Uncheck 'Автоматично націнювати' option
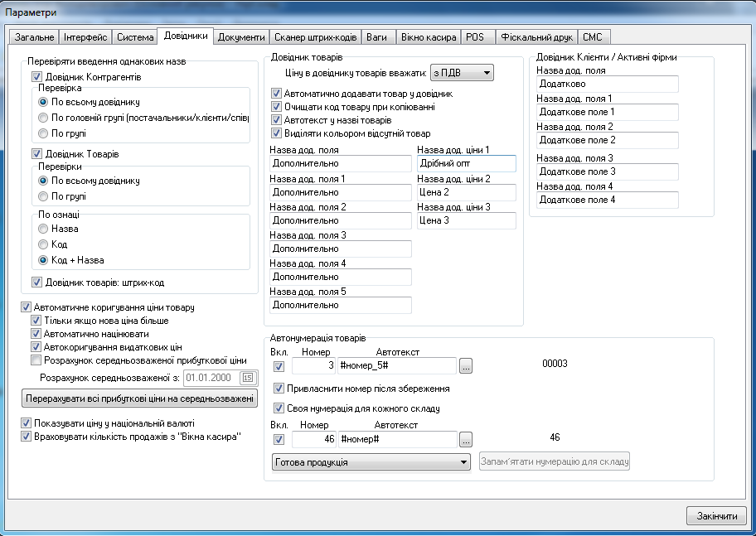756x536 pixels. (36, 334)
